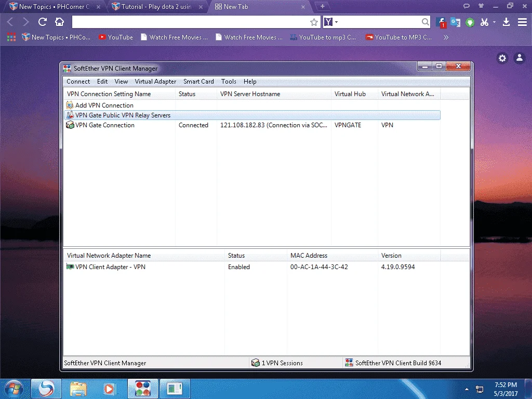The width and height of the screenshot is (532, 399).
Task: Open the search engine dropdown arrow
Action: [336, 22]
